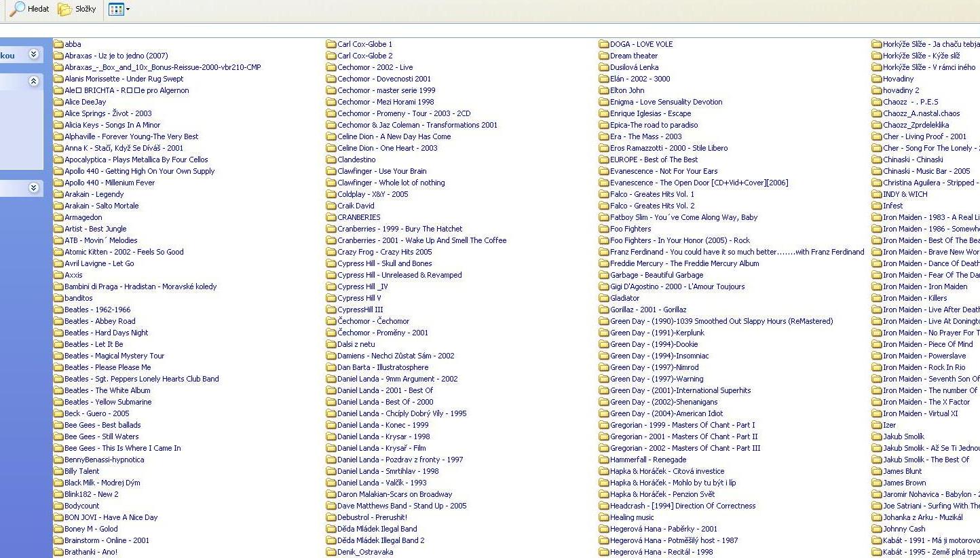Viewport: 980px width, 558px height.
Task: Collapse the open task pane section with up chevrons
Action: coord(33,81)
